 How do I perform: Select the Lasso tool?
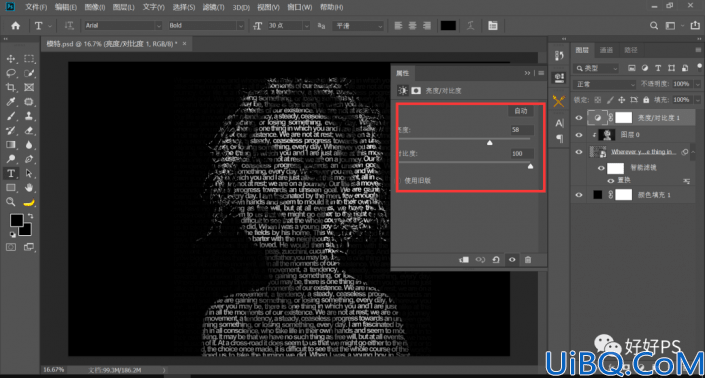click(x=11, y=73)
